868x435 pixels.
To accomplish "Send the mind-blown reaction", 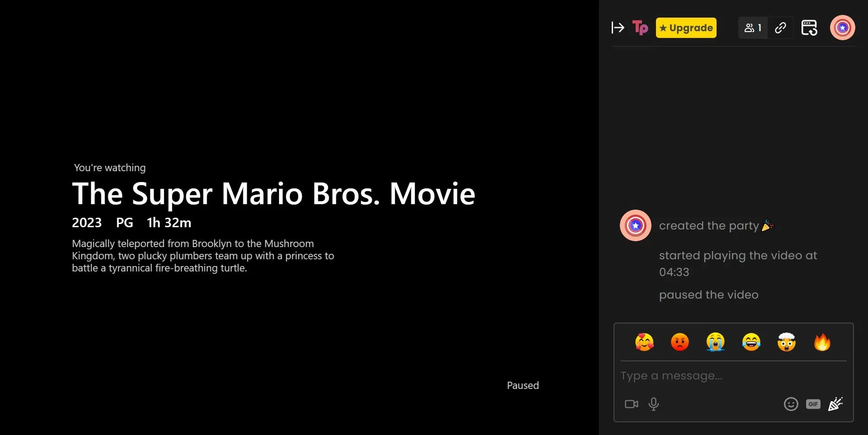I will coord(787,342).
